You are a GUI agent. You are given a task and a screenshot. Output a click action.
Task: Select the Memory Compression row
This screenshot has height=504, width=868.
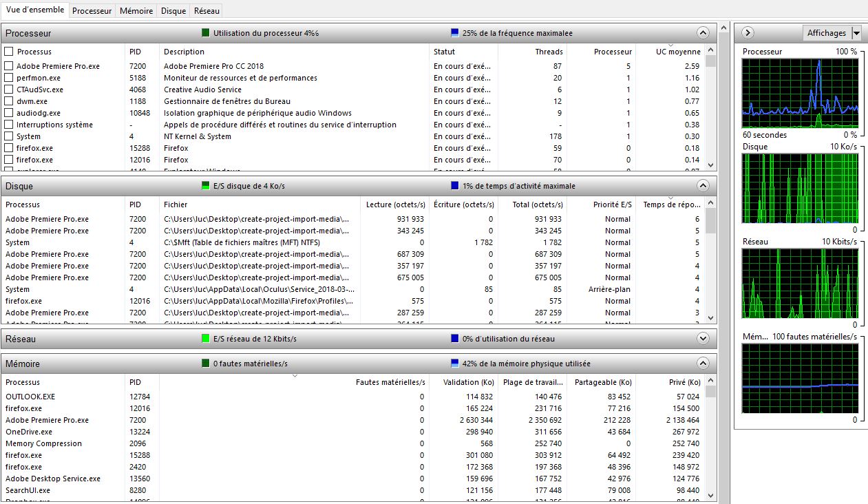[354, 443]
